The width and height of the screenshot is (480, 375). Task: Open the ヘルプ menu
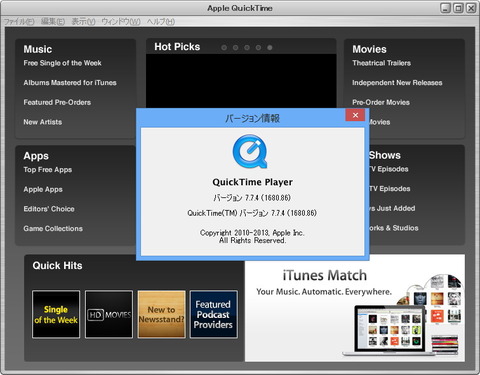pyautogui.click(x=161, y=22)
